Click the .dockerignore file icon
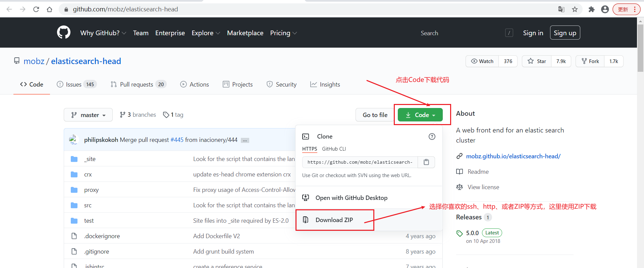644x268 pixels. click(x=74, y=236)
